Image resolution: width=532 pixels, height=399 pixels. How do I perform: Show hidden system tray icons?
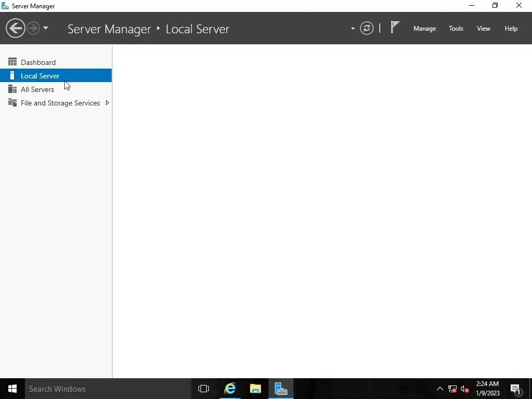440,389
